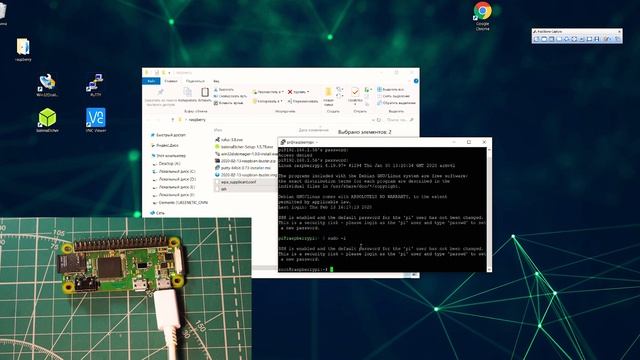Select 2020-02-13-raspbian-buster.zip file
Screen dimensions: 640x360
coord(245,161)
